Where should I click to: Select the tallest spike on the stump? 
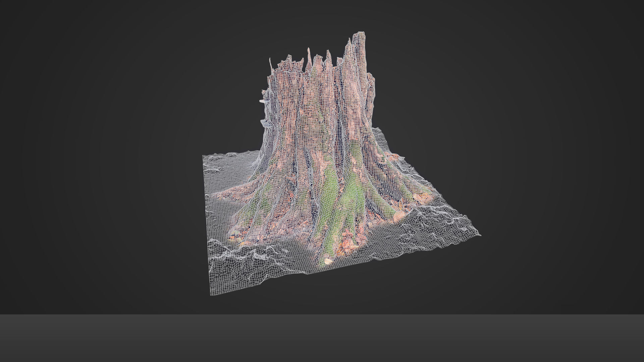(x=361, y=35)
